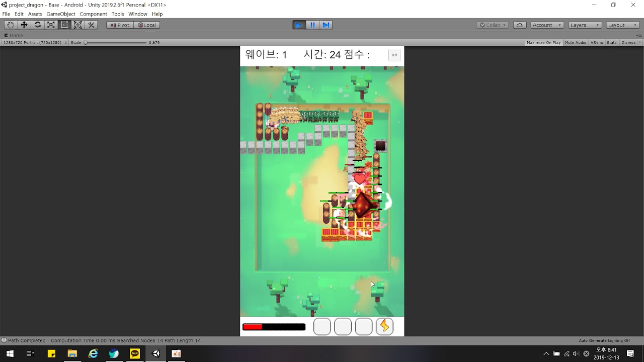This screenshot has width=644, height=362.
Task: Switch to Unity on the taskbar
Action: (x=156, y=353)
